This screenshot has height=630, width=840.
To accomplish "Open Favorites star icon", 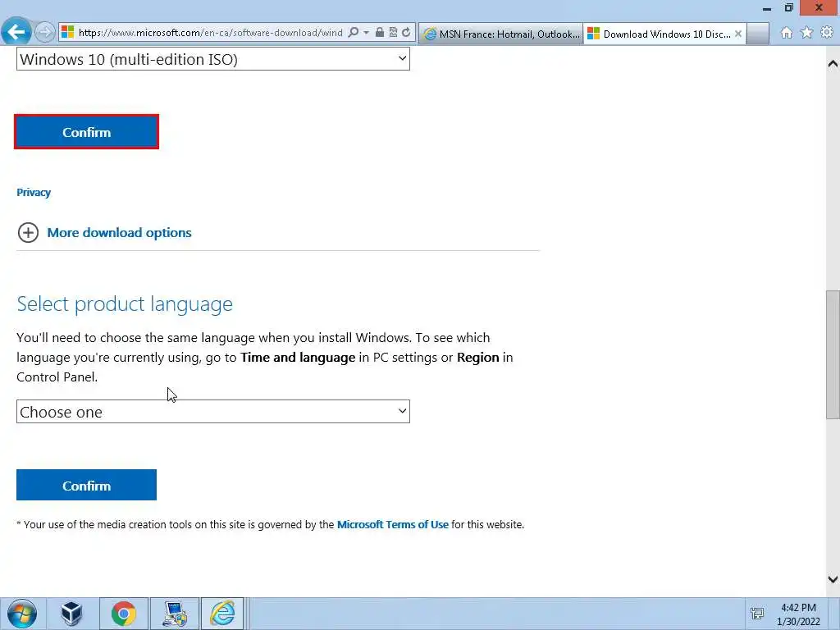I will (x=806, y=33).
